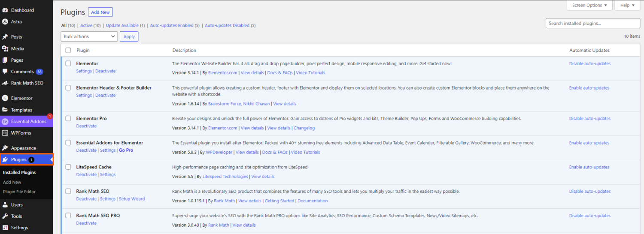Screen dimensions: 644x234
Task: Expand the Help panel
Action: tap(628, 5)
